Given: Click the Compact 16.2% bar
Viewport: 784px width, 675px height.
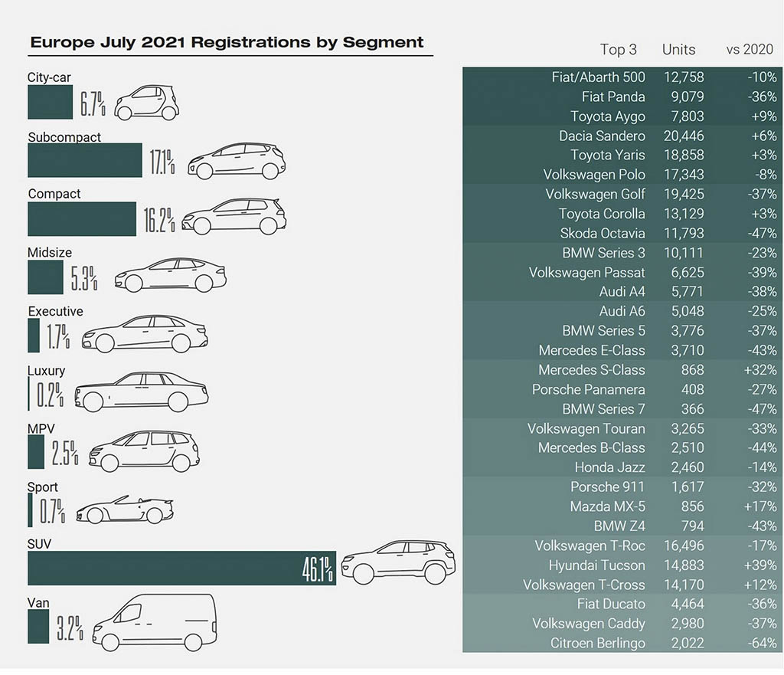Looking at the screenshot, I should (82, 218).
